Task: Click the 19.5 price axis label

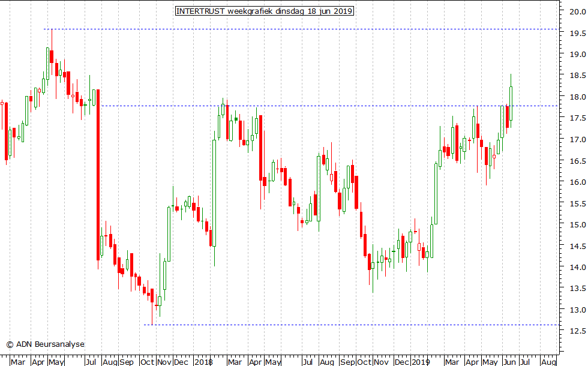Action: pyautogui.click(x=577, y=34)
